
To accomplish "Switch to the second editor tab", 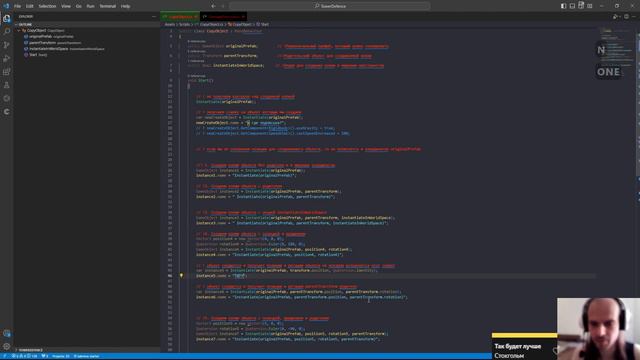I will click(224, 17).
